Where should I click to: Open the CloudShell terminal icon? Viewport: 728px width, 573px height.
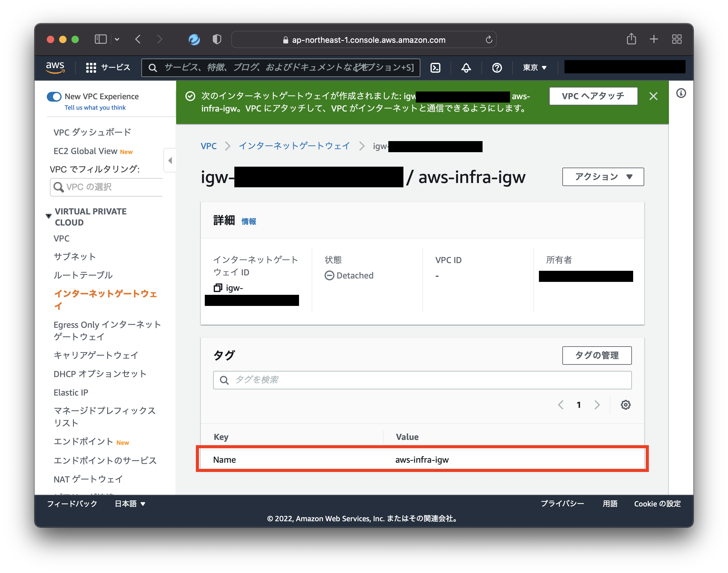435,68
